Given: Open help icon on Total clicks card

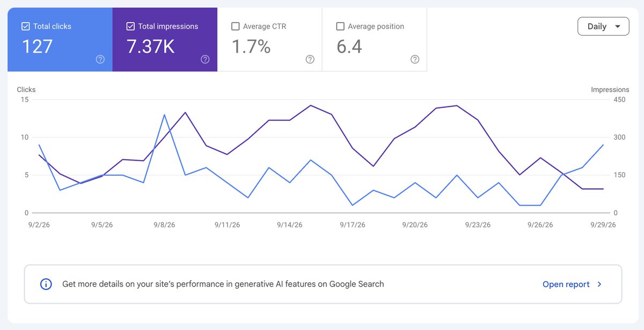Looking at the screenshot, I should point(100,60).
